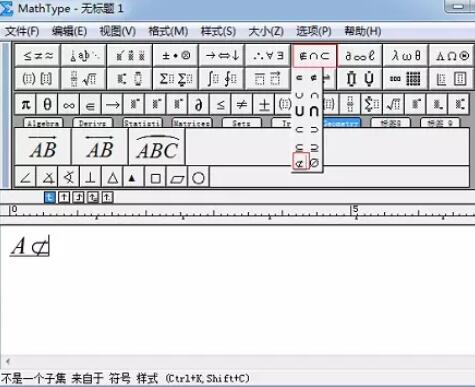Insert the empty set ∅ symbol from palette
475x387 pixels.
314,162
